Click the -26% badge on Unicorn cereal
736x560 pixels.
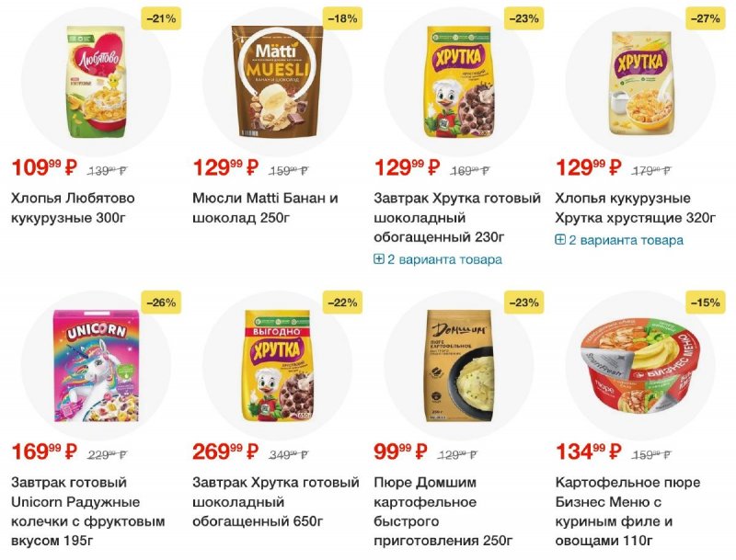pyautogui.click(x=161, y=303)
